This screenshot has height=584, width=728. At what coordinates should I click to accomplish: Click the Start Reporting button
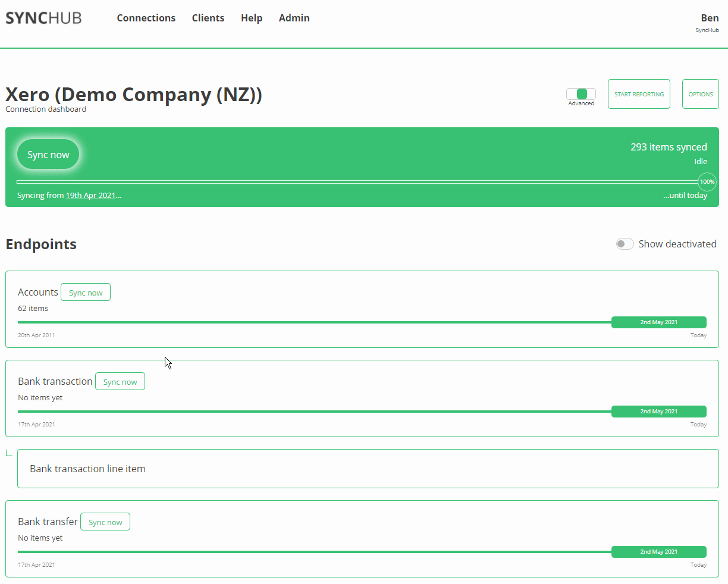point(639,94)
